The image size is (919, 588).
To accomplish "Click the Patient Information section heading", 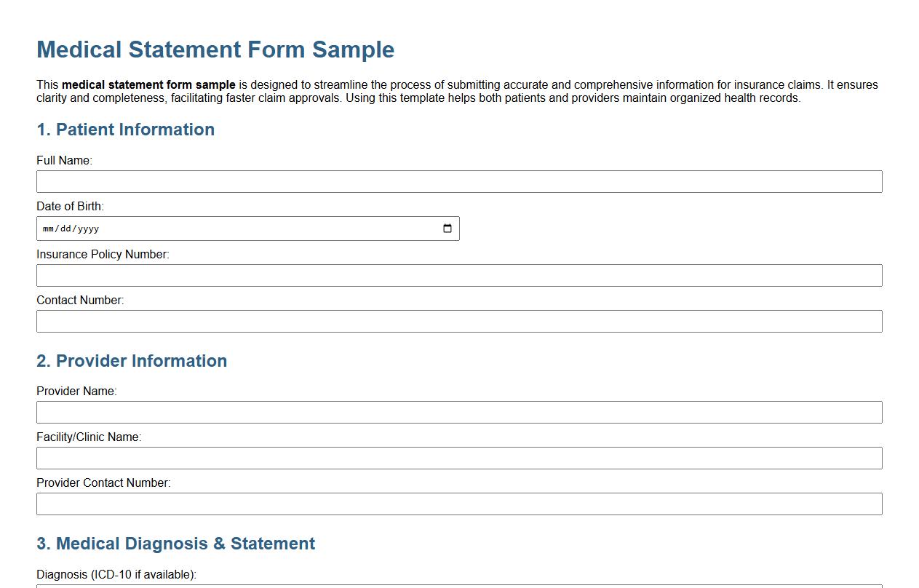I will pyautogui.click(x=125, y=130).
